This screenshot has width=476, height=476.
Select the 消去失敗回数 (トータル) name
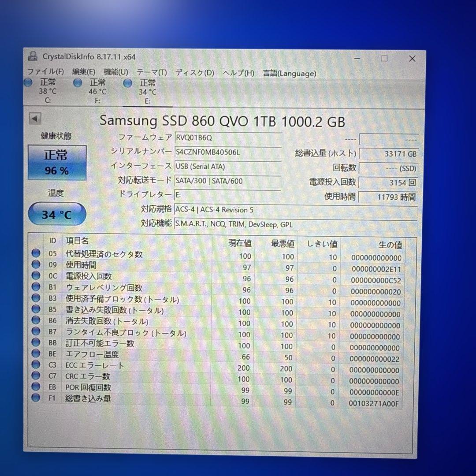click(x=107, y=321)
